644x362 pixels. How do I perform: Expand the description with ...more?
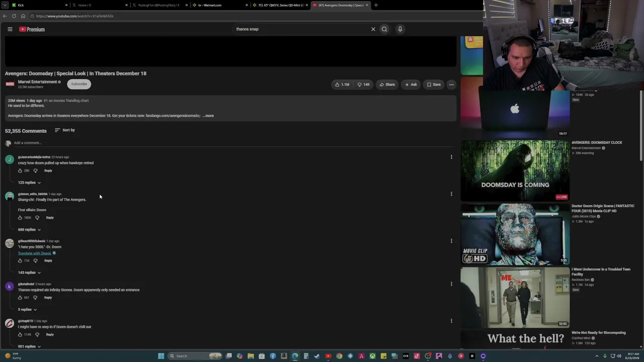(x=208, y=116)
